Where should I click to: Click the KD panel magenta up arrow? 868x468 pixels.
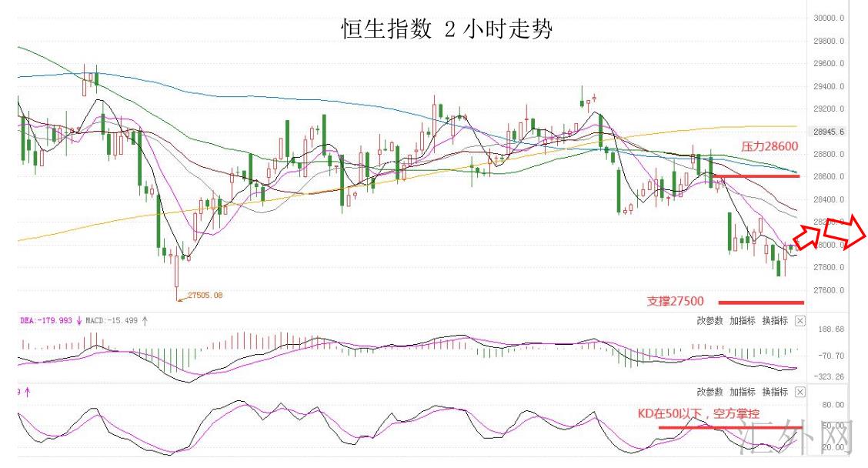pos(27,392)
